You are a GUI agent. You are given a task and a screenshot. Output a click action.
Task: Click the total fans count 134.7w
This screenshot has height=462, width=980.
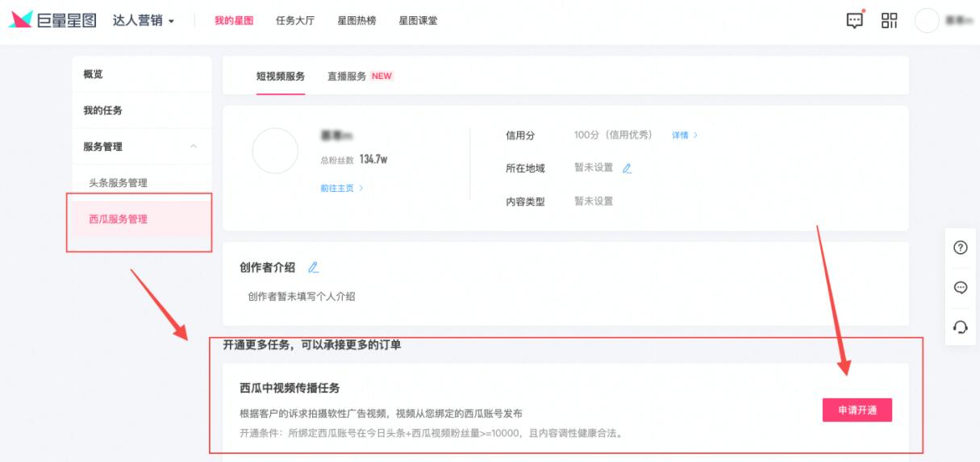pyautogui.click(x=373, y=160)
